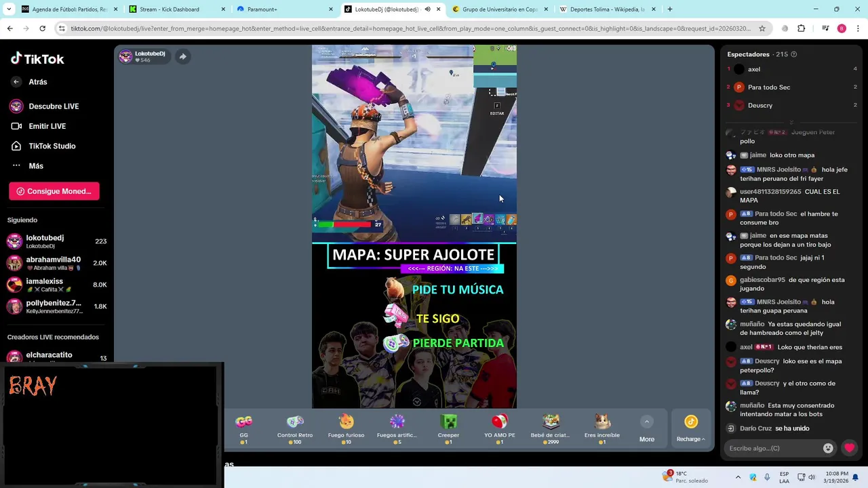868x488 pixels.
Task: Open TikTok Studio in the sidebar
Action: pyautogui.click(x=43, y=146)
